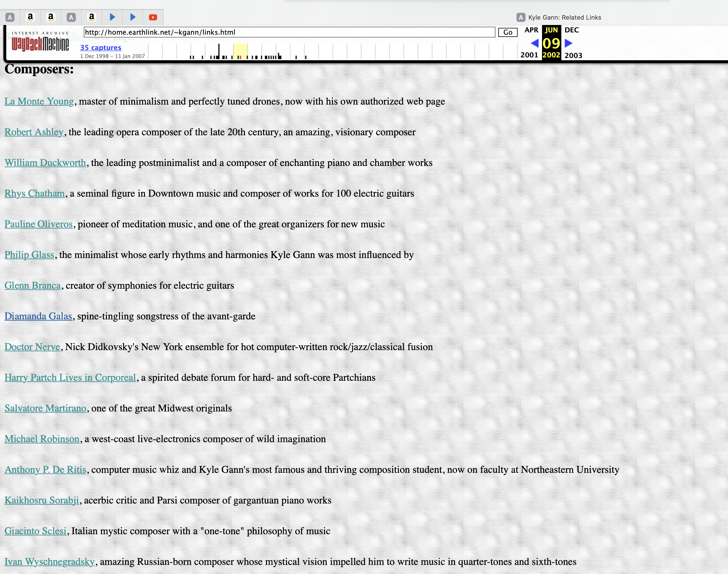Click the capture range text 1 Dec 1998 – 11 Jan 2007

(x=112, y=56)
